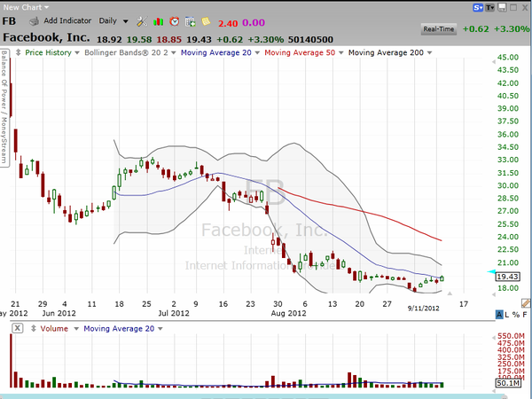Screen dimensions: 532x399
Task: Click the Real-Time button
Action: (x=438, y=29)
